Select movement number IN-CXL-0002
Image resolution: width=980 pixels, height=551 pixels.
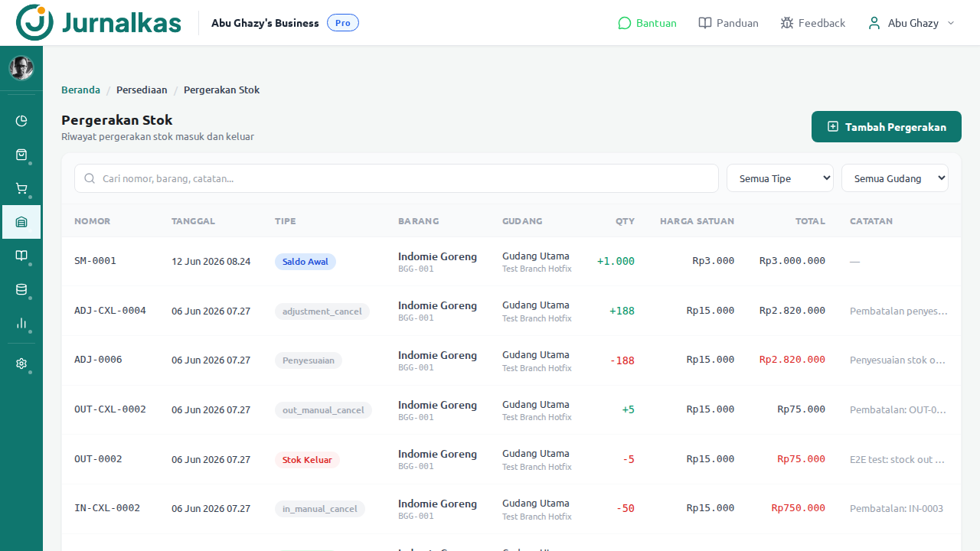coord(107,508)
